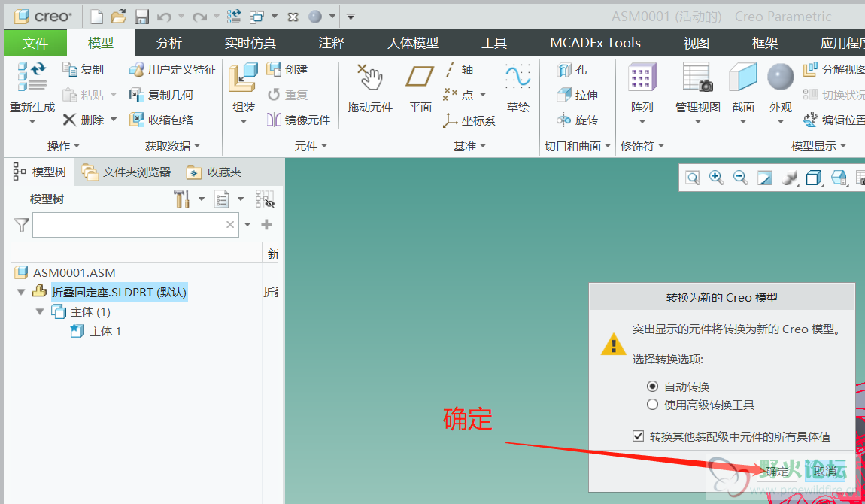The width and height of the screenshot is (865, 504).
Task: Open the model tree filter dropdown arrow
Action: 247,224
